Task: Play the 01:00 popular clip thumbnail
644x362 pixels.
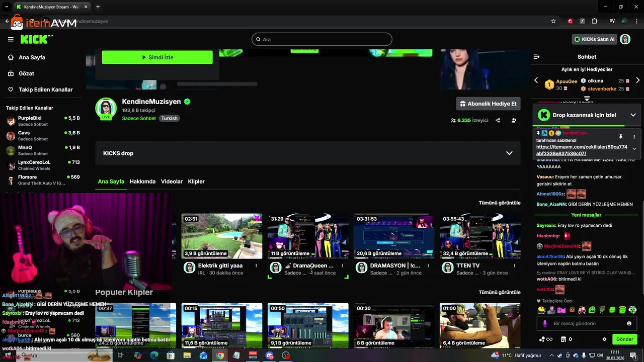Action: coord(480,326)
